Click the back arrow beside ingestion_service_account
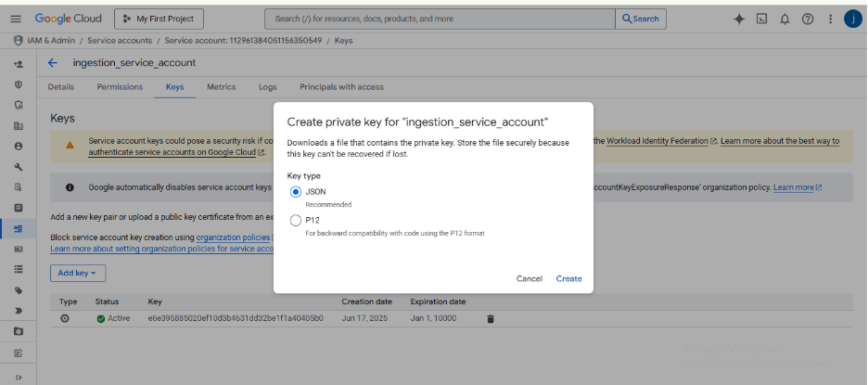The image size is (868, 385). coord(53,63)
